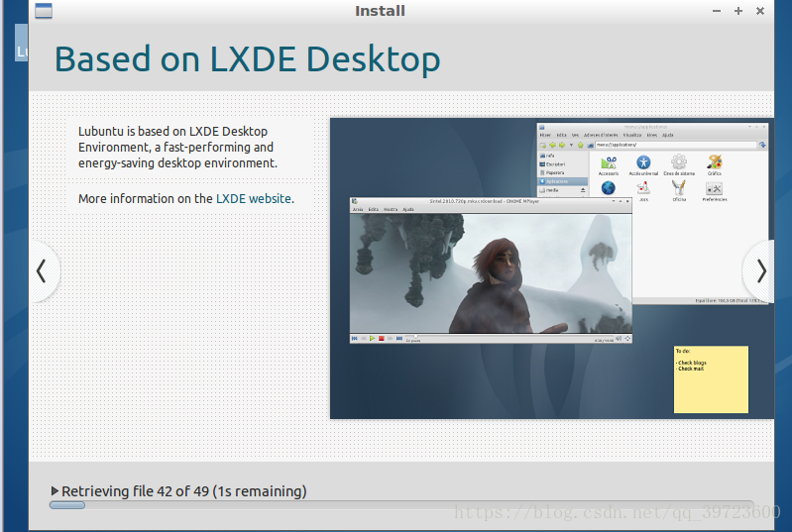Close the Install window

759,11
